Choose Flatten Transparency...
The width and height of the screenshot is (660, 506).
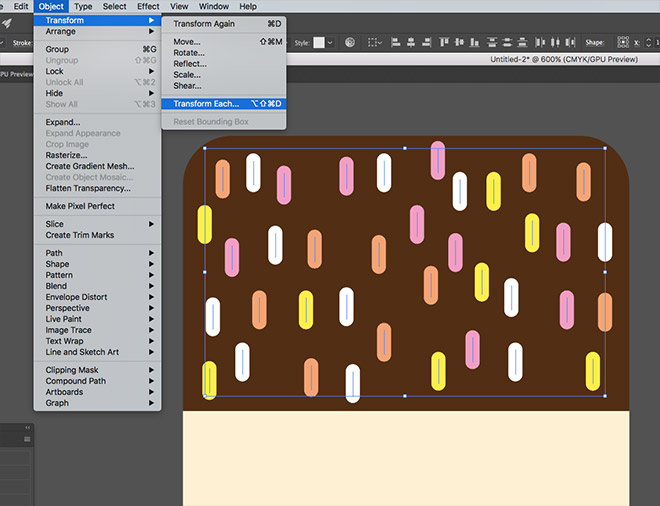click(x=97, y=188)
